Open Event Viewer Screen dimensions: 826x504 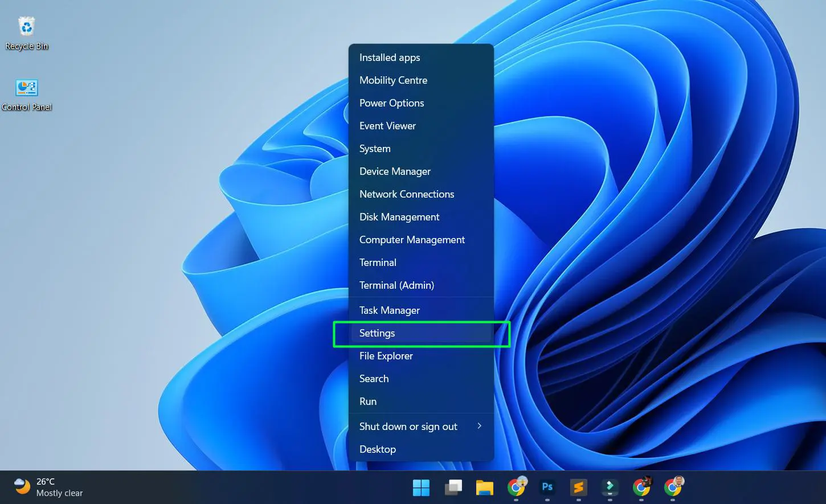[x=387, y=125]
